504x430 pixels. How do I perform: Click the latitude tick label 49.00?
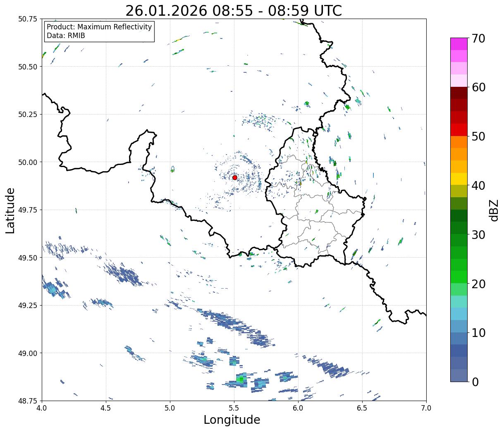click(x=28, y=353)
